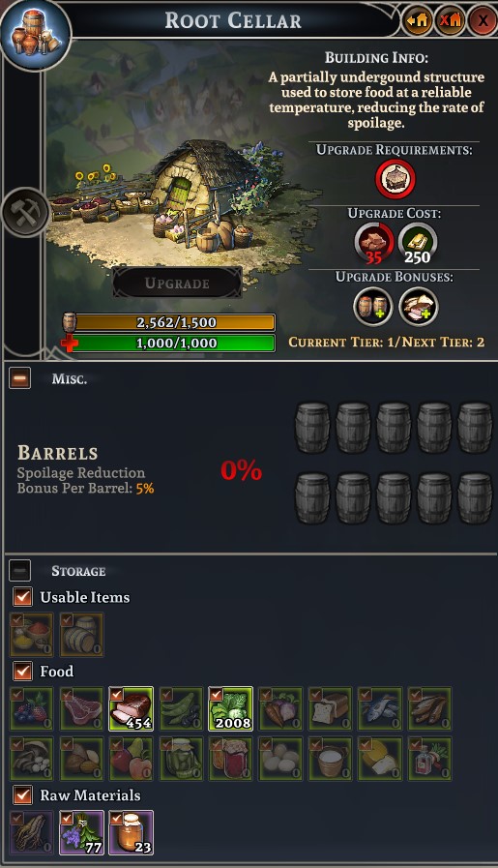Toggle the Usable Items checkbox
This screenshot has width=498, height=868.
point(22,597)
